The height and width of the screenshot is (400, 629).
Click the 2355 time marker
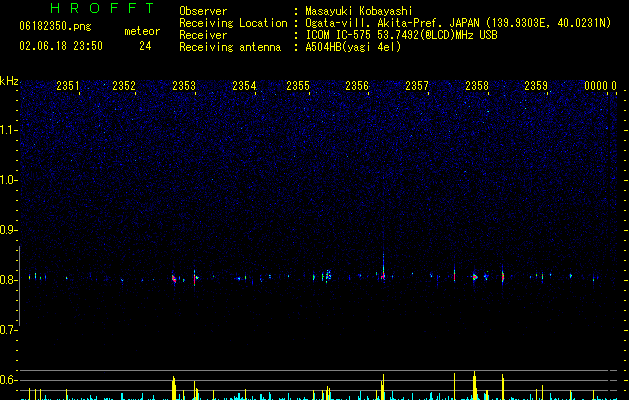(298, 86)
